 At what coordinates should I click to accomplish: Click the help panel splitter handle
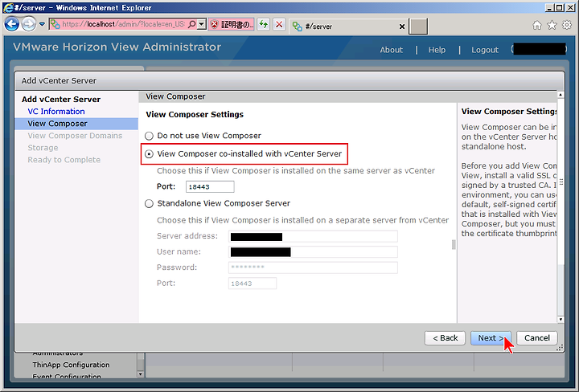(x=454, y=244)
